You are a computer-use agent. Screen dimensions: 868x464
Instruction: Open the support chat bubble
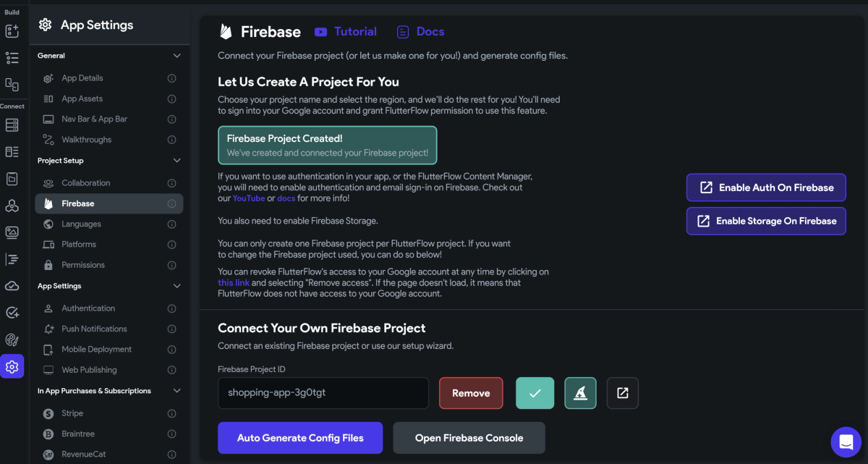(845, 441)
